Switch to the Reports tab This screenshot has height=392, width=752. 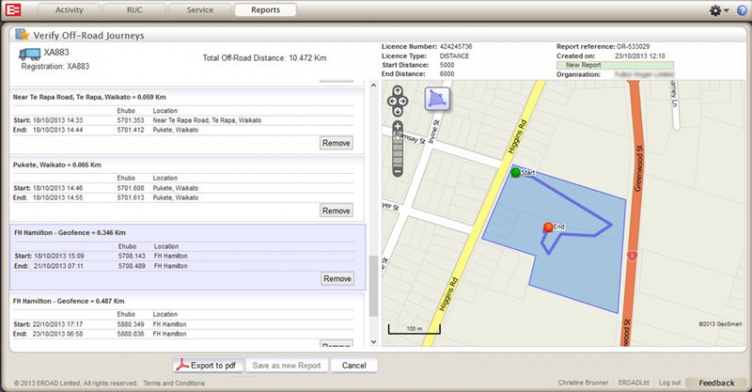point(265,10)
